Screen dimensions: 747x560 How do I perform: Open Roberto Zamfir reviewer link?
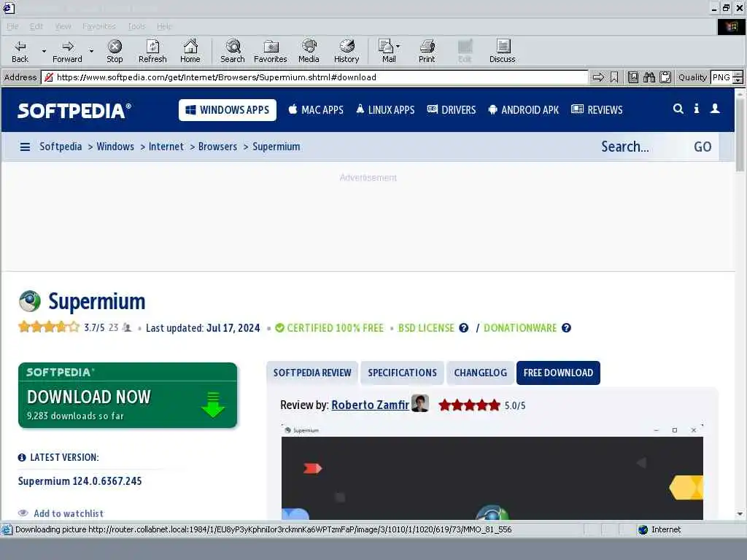(370, 405)
